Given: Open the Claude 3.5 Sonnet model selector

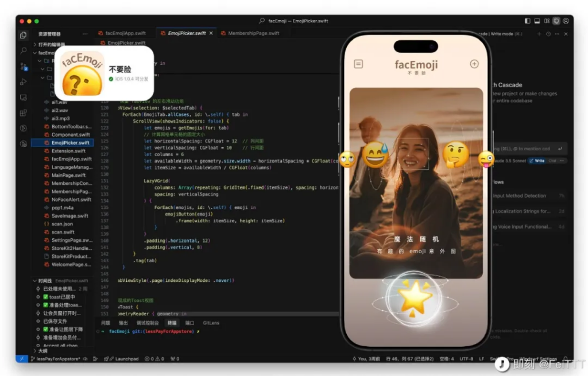Looking at the screenshot, I should (x=510, y=161).
